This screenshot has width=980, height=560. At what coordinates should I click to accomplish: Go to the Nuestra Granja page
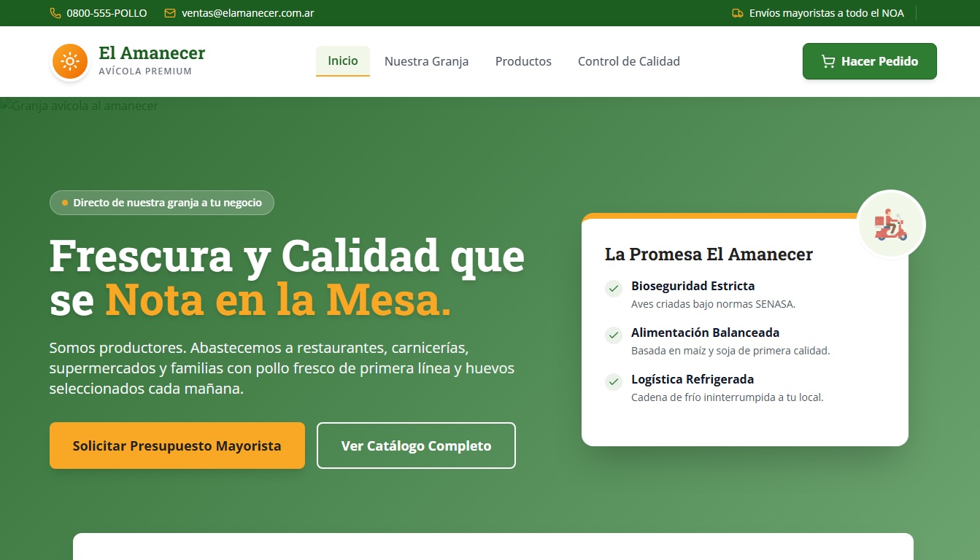(x=427, y=61)
